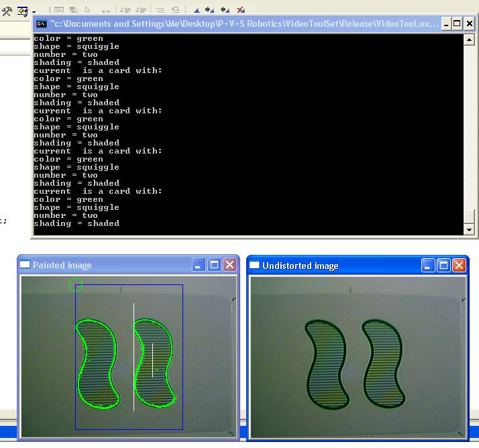Clear all bookmarks using the red X bookmark icon
The width and height of the screenshot is (479, 448).
click(241, 10)
